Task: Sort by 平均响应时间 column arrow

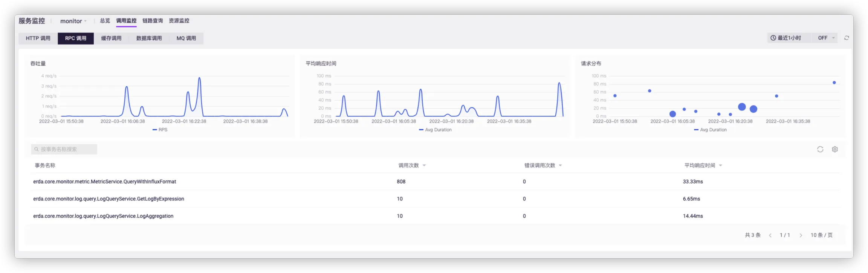Action: coord(720,166)
